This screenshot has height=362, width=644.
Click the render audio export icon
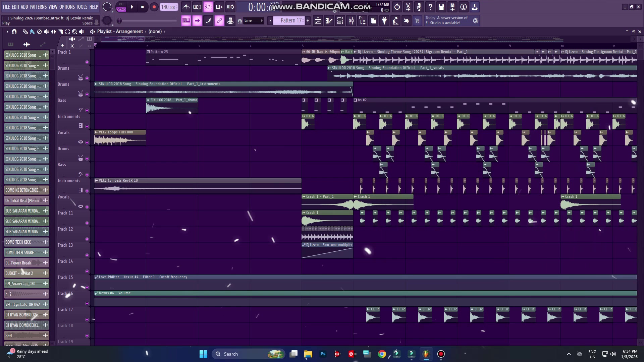click(x=452, y=7)
